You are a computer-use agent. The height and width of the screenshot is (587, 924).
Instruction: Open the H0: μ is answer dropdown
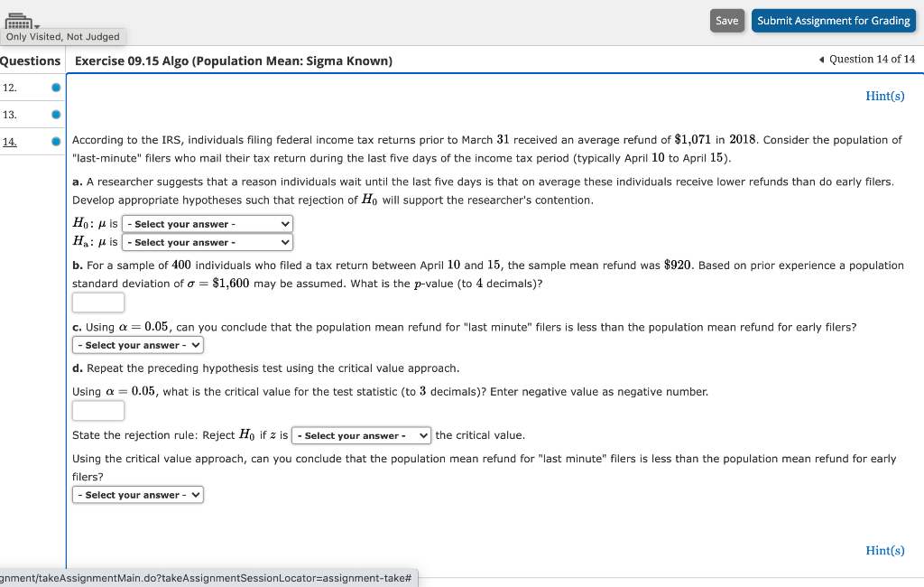tap(207, 223)
